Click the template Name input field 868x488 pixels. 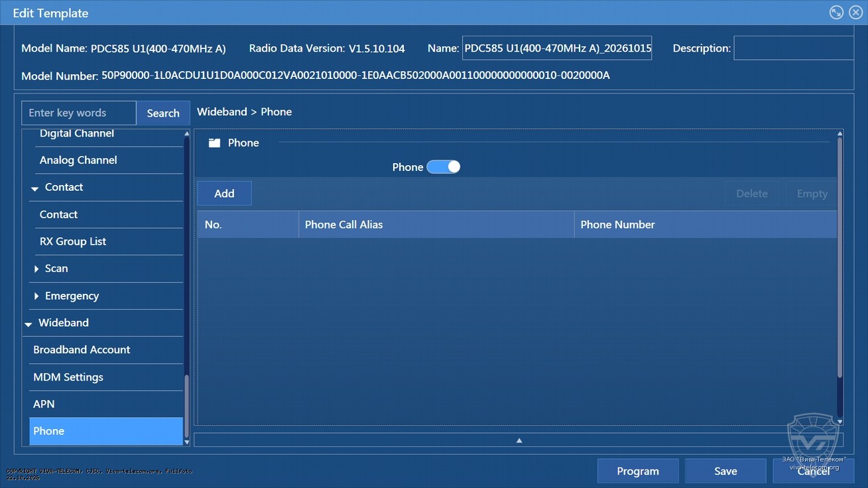coord(557,48)
